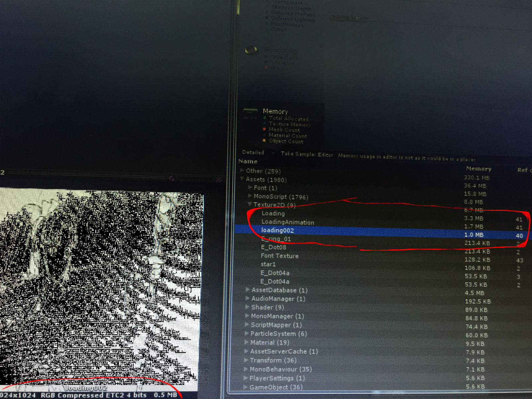Close the Rendering module with the X
The width and height of the screenshot is (532, 399).
(x=321, y=46)
